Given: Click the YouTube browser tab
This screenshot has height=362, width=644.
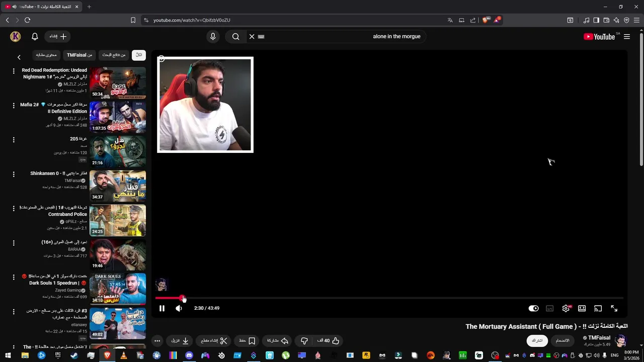Looking at the screenshot, I should 42,7.
